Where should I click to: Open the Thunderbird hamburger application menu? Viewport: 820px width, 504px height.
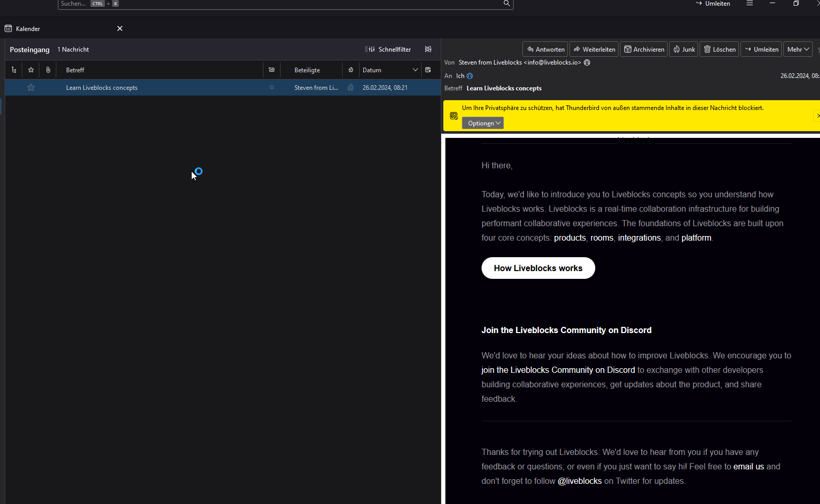coord(749,4)
